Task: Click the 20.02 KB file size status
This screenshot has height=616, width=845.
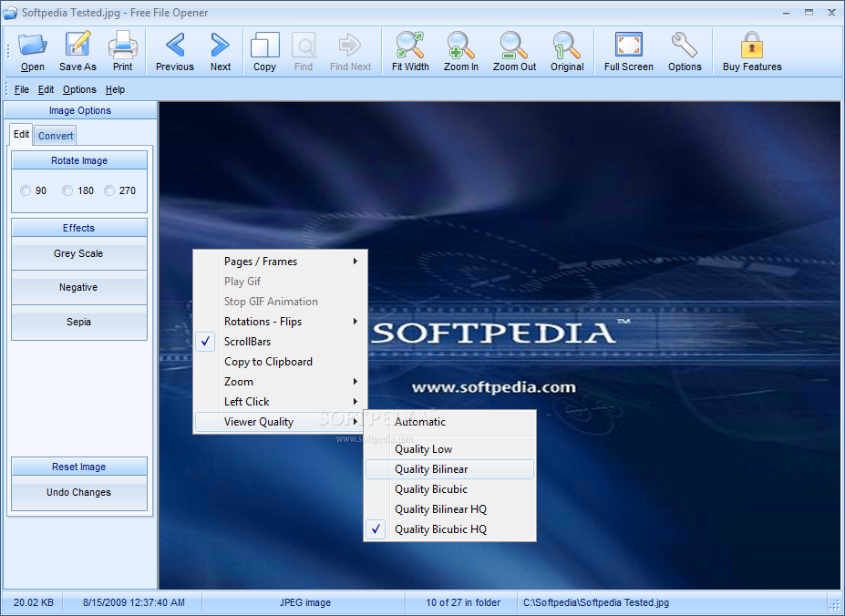Action: (x=34, y=602)
